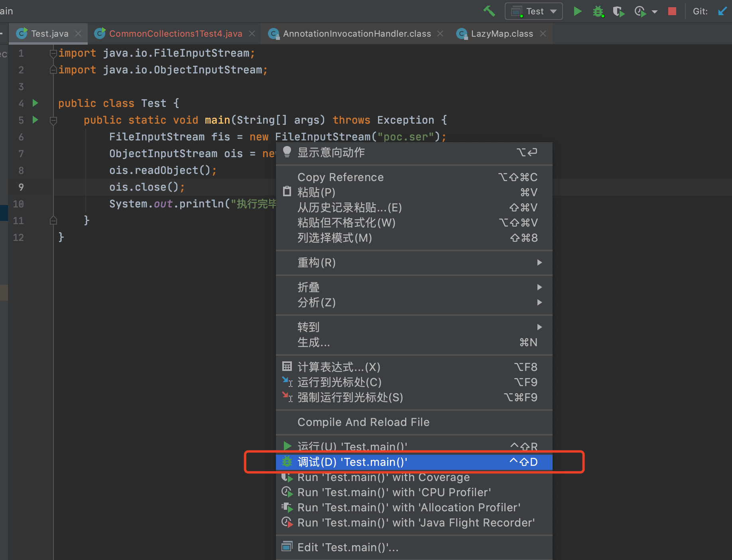Viewport: 732px width, 560px height.
Task: Choose Run with 'CPU Profiler'
Action: (414, 492)
